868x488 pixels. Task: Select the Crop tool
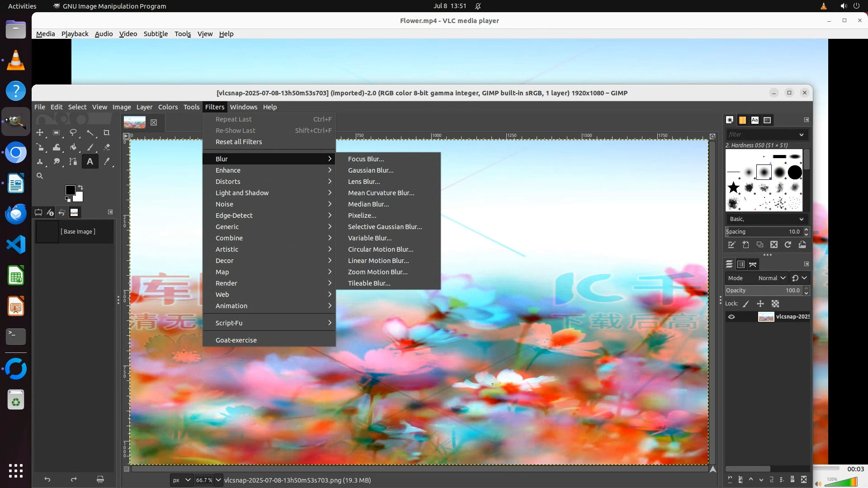(106, 133)
